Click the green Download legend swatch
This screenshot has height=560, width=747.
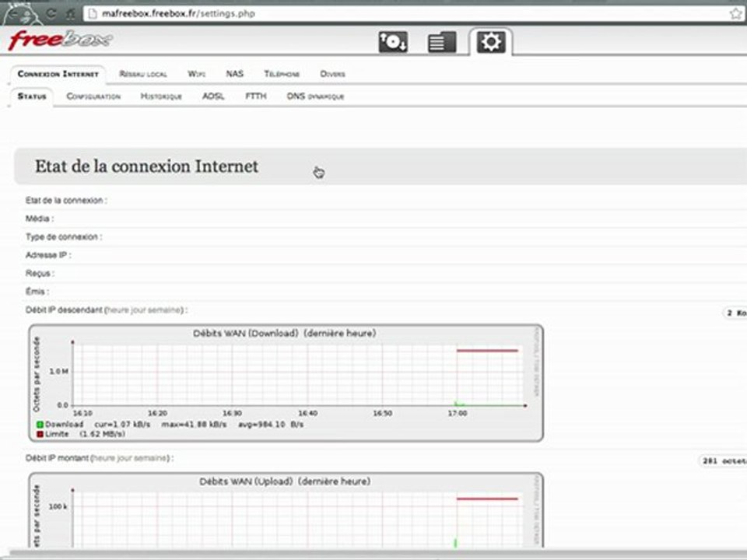click(x=40, y=425)
